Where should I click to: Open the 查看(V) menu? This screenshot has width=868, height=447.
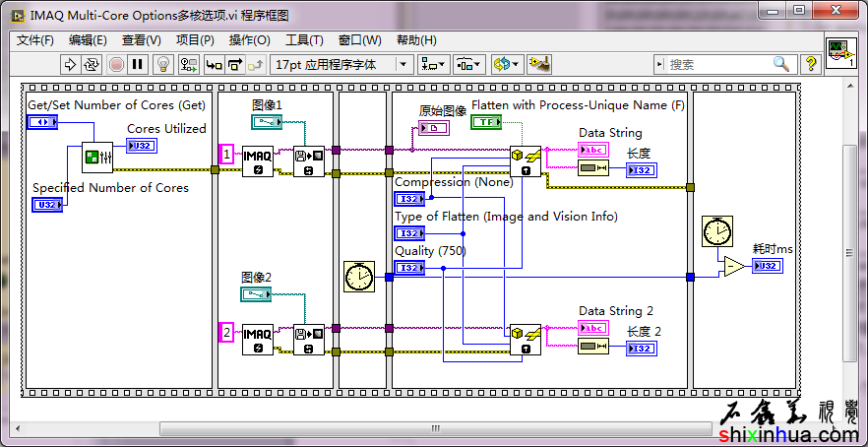click(142, 40)
